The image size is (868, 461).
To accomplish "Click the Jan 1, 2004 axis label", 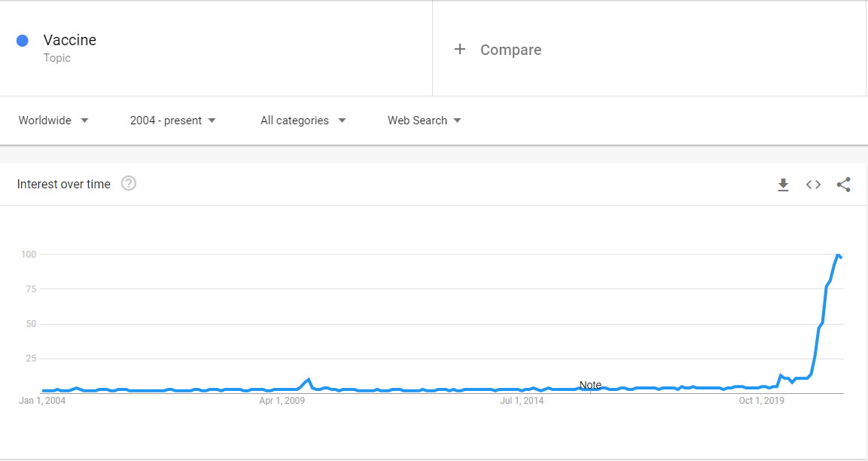I will pyautogui.click(x=42, y=401).
